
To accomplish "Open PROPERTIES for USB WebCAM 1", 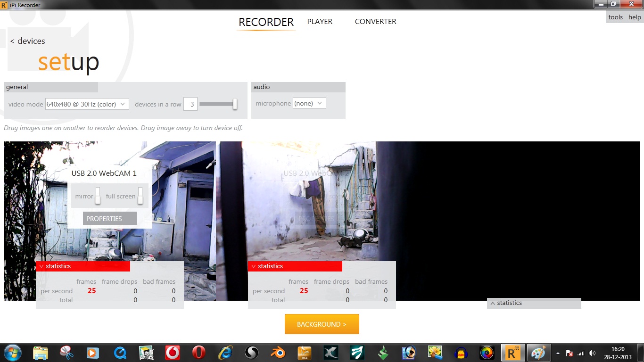I will [110, 219].
